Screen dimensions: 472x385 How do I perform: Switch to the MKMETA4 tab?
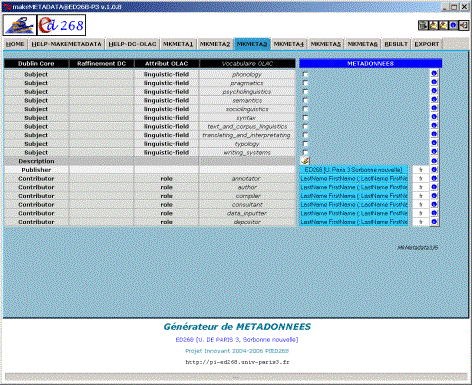(x=289, y=44)
